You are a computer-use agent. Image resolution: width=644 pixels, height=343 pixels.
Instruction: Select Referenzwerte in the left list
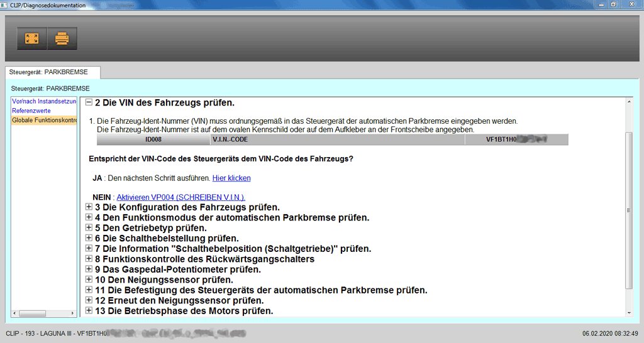point(31,111)
